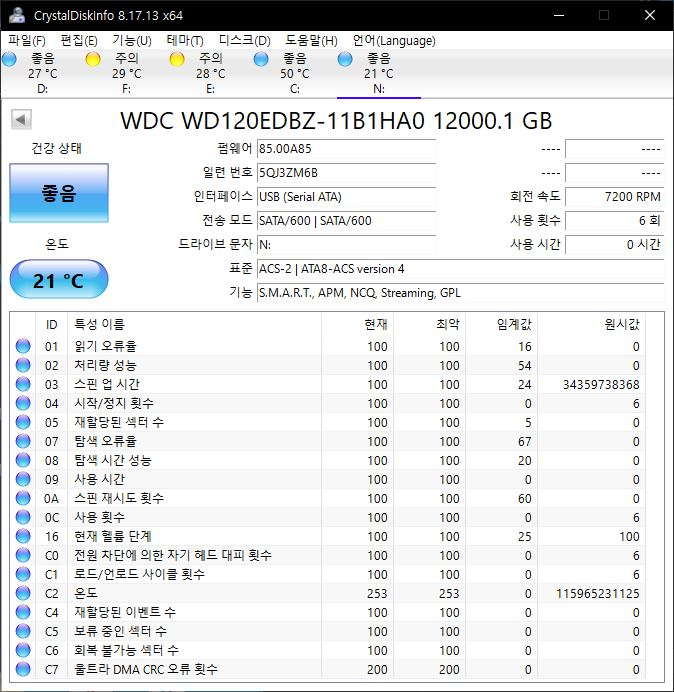Viewport: 674px width, 692px height.
Task: Select the 읽기 오류율 attribute name
Action: pyautogui.click(x=105, y=346)
